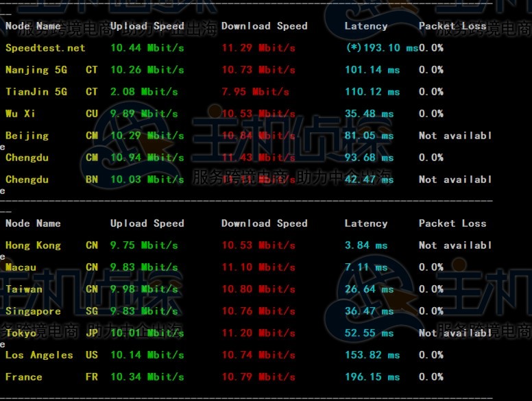Select the Wu Xi node name
Screen dimensions: 532x401
click(21, 114)
